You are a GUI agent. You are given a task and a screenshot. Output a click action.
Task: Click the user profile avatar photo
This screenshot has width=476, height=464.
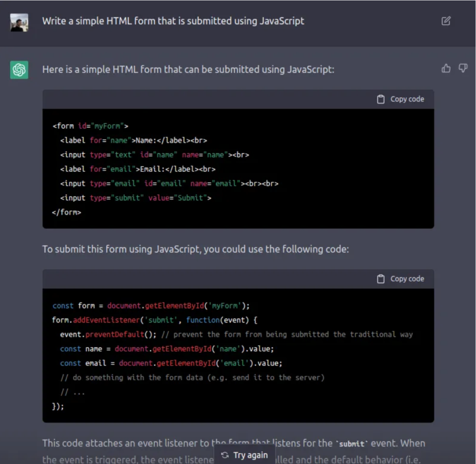(20, 22)
